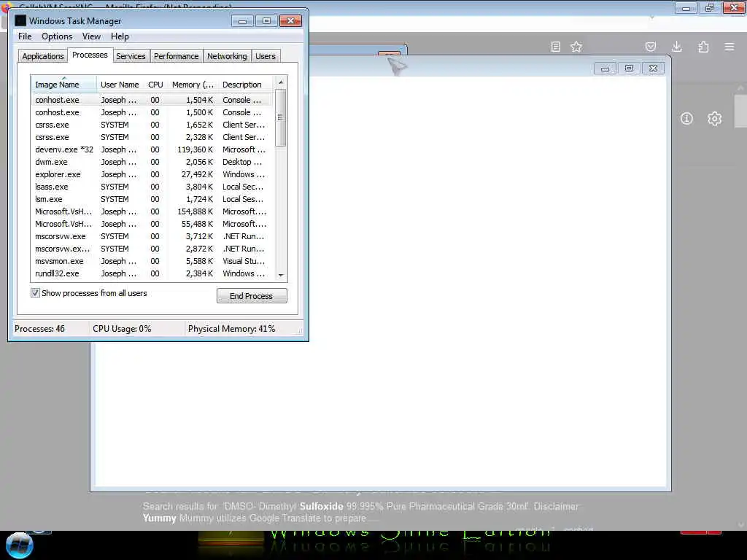
Task: Open the settings gear icon on page
Action: 714,119
